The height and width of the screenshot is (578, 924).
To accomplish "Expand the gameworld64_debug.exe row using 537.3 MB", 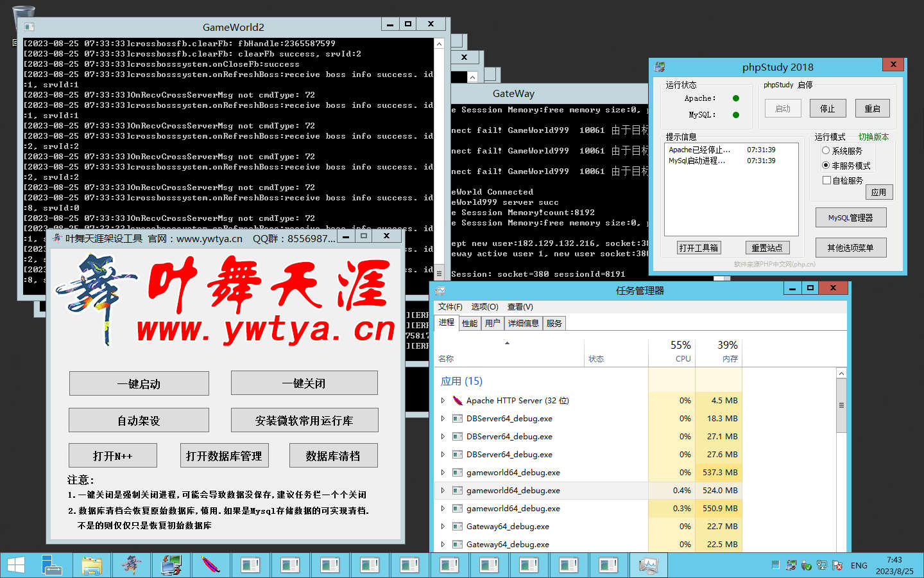I will pyautogui.click(x=443, y=472).
